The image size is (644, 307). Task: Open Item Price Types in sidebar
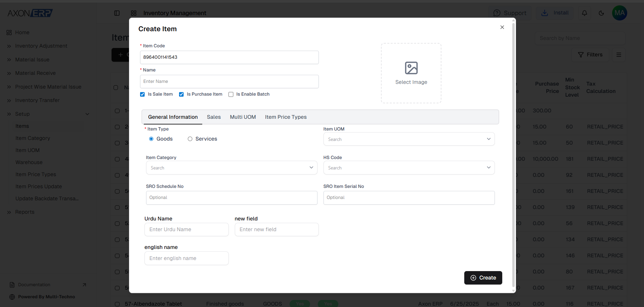(36, 174)
